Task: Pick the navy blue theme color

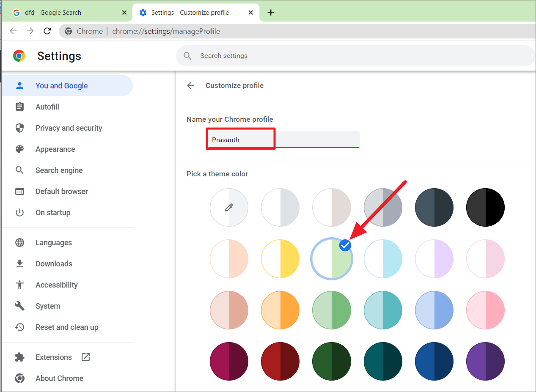Action: coord(434,362)
